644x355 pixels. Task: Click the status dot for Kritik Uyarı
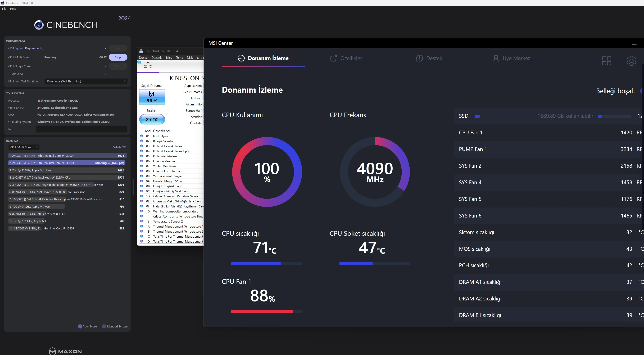tap(142, 136)
